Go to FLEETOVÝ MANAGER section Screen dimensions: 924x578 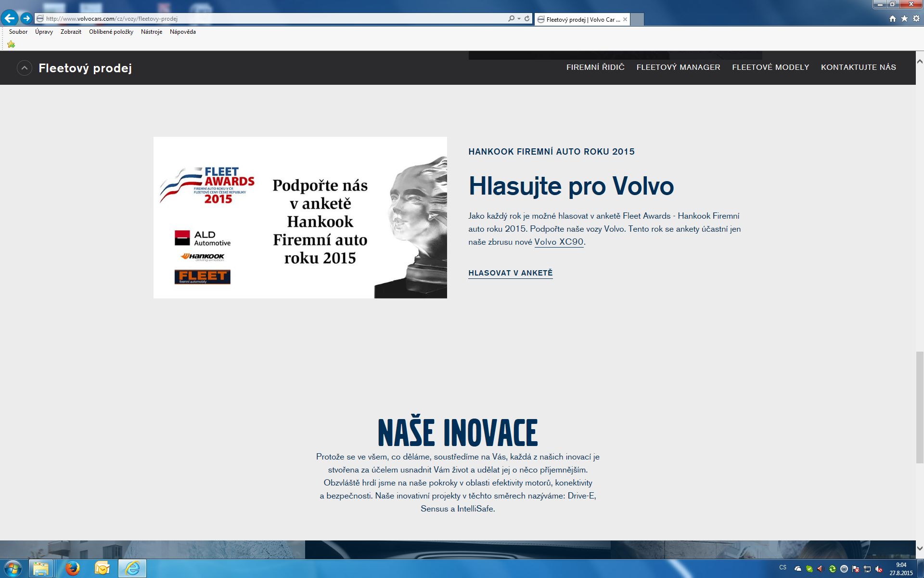pos(678,67)
